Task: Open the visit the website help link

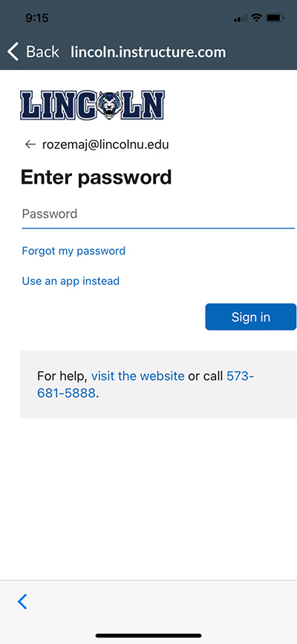Action: [137, 376]
